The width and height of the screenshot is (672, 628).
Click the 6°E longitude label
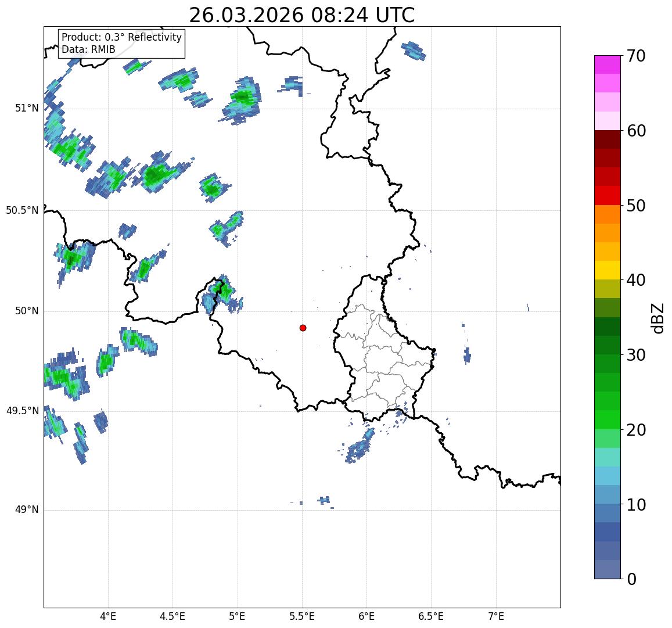pyautogui.click(x=366, y=617)
